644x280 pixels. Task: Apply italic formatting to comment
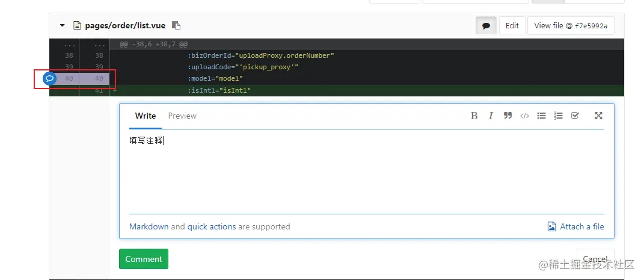coord(491,116)
